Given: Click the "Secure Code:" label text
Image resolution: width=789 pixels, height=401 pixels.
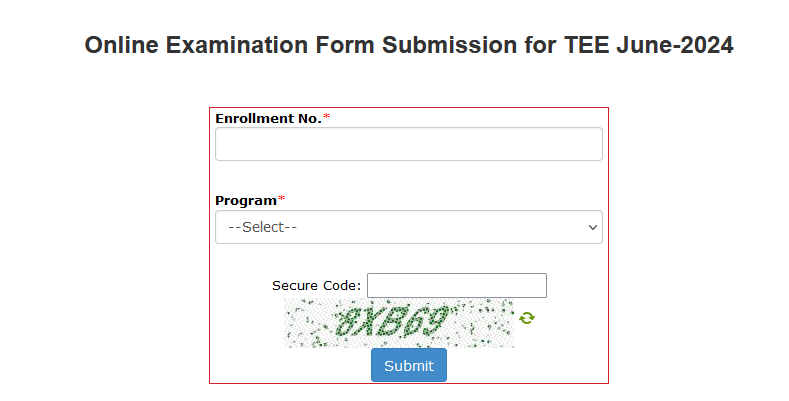Looking at the screenshot, I should tap(316, 286).
